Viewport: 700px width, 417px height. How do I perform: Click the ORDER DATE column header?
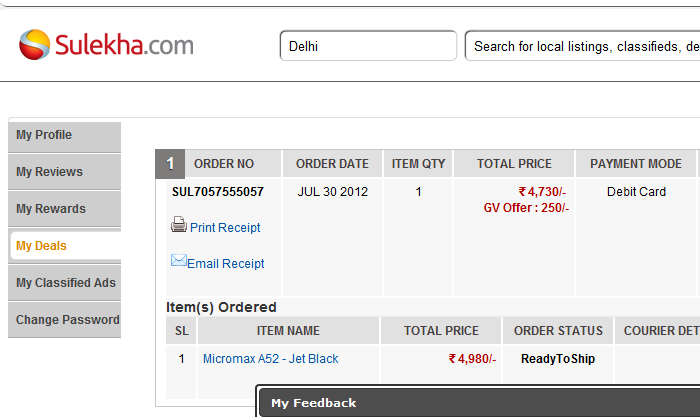(333, 164)
